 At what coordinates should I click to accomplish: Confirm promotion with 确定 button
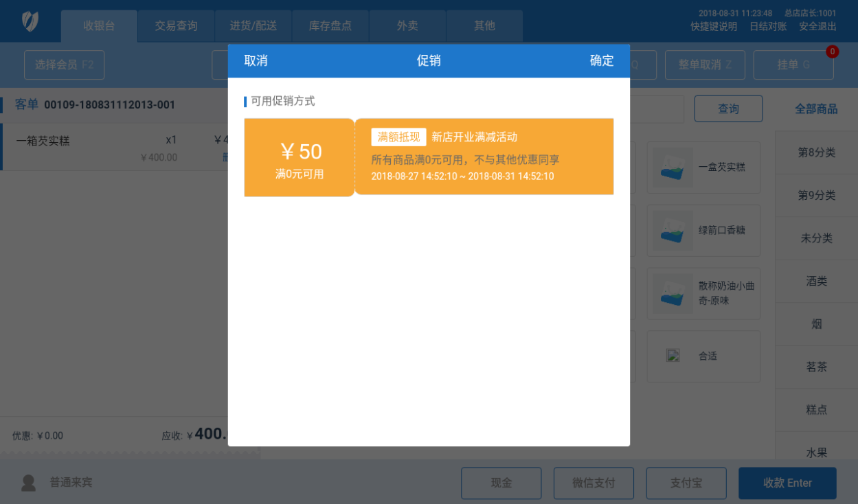click(601, 60)
